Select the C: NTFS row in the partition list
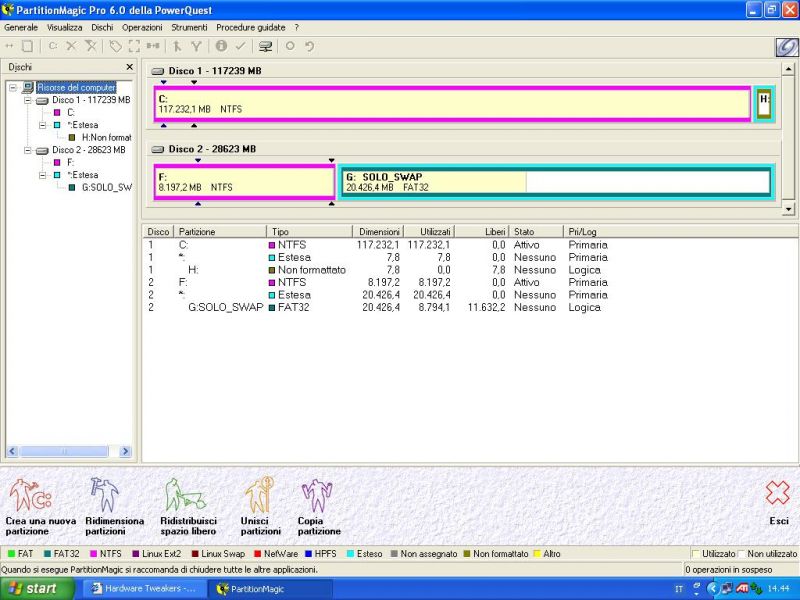Image resolution: width=800 pixels, height=600 pixels. (x=377, y=245)
